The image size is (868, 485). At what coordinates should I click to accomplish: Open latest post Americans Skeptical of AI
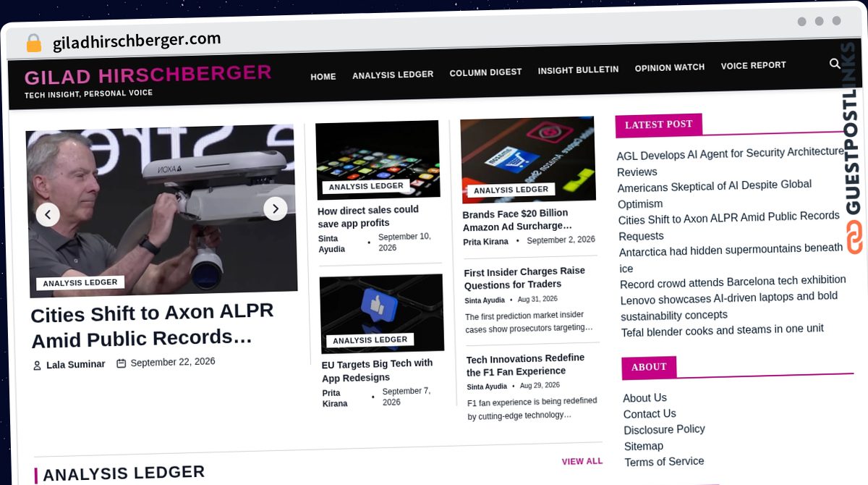[x=715, y=194]
